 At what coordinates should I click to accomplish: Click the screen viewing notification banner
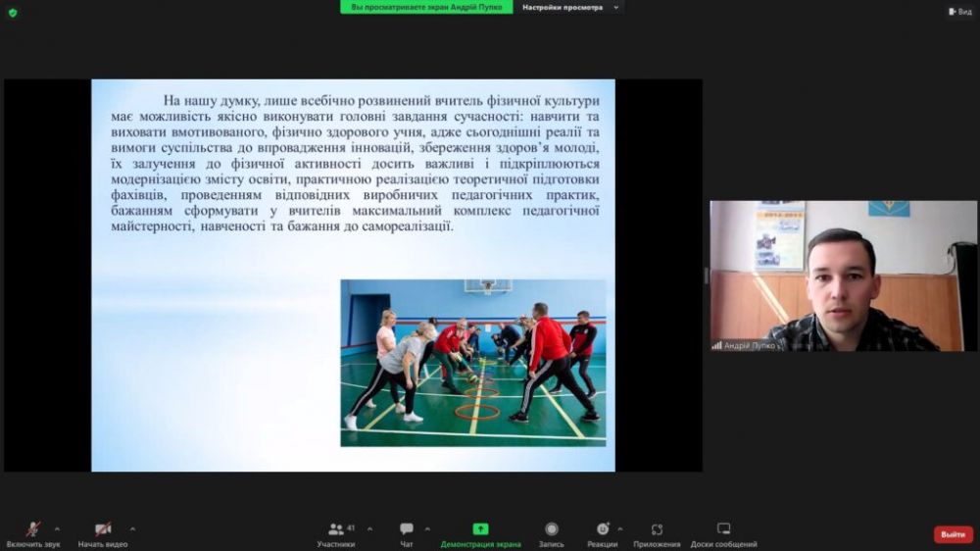point(427,7)
